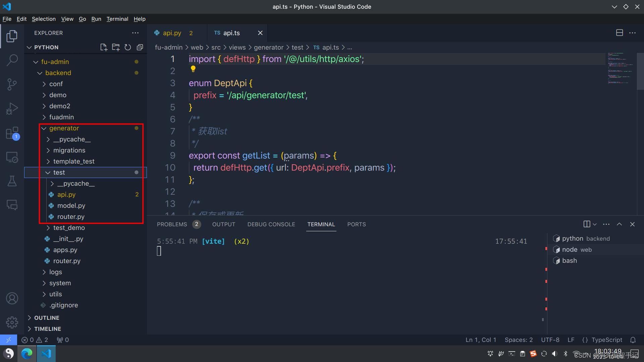644x362 pixels.
Task: Click TypeScript language mode in status bar
Action: 606,340
